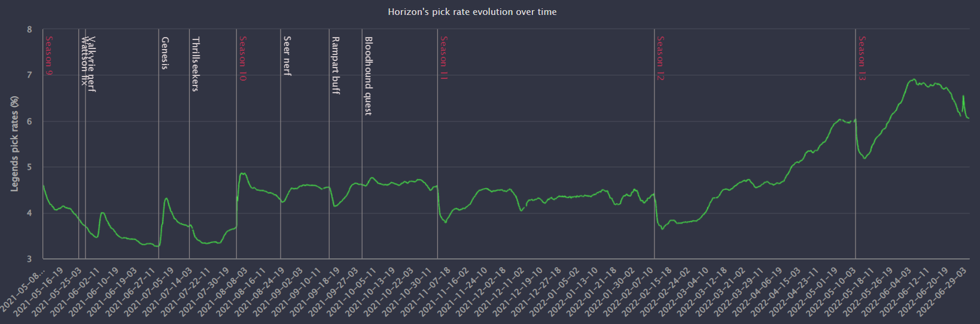The image size is (980, 324).
Task: Select the Season 12 marker label
Action: [x=661, y=58]
